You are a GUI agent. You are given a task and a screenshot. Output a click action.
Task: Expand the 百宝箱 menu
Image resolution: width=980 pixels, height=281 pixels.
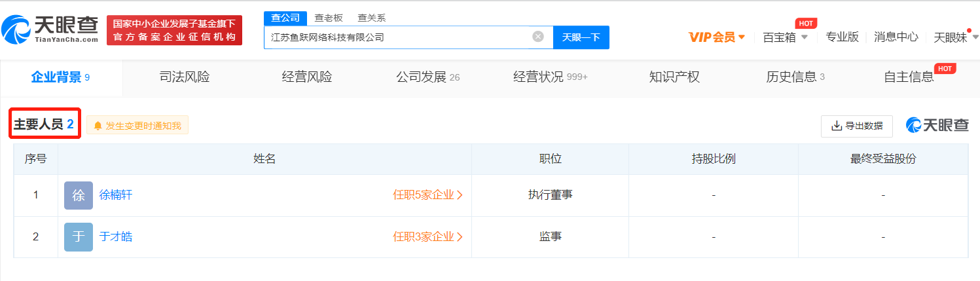point(785,37)
